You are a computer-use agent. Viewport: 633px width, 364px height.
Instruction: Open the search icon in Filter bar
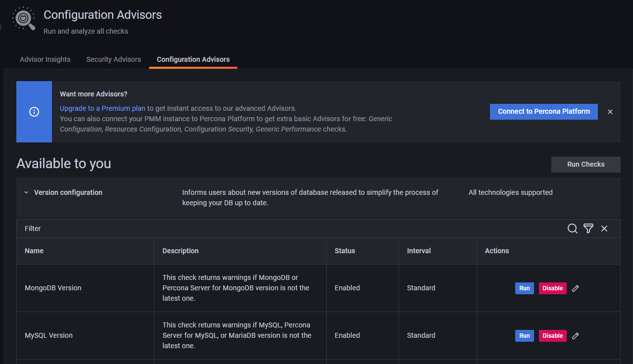[572, 228]
